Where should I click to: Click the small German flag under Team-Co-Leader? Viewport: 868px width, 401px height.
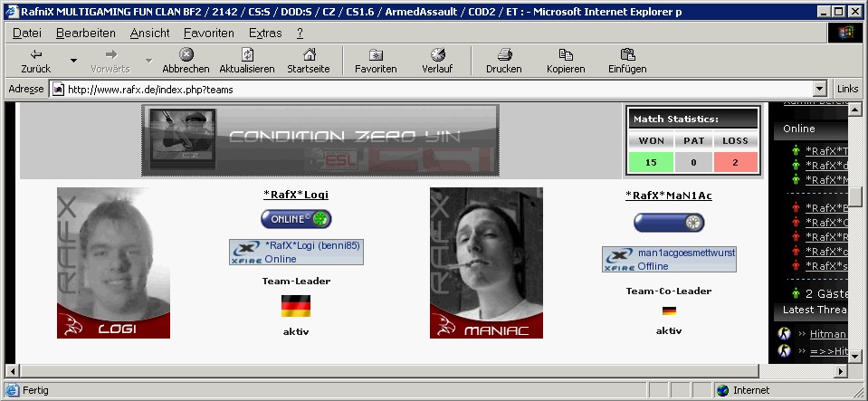click(669, 310)
